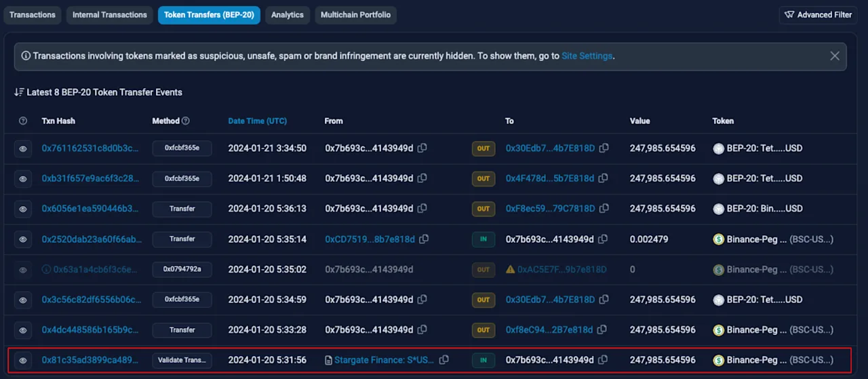Follow the Site Settings link

coord(587,56)
